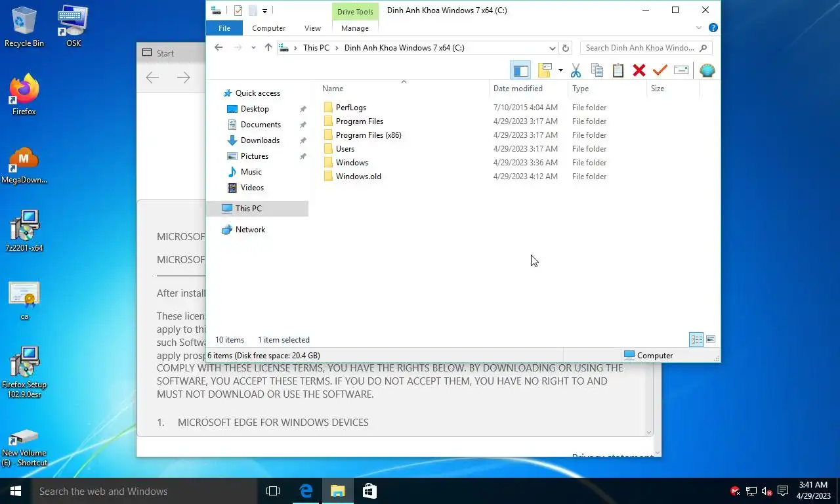Click the Cut scissors toolbar icon

pos(576,70)
